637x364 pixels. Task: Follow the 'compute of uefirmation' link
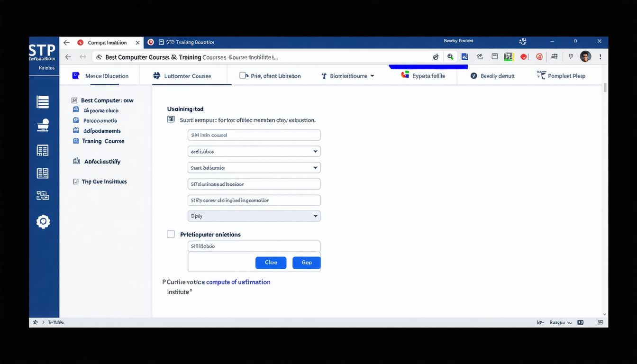point(238,282)
